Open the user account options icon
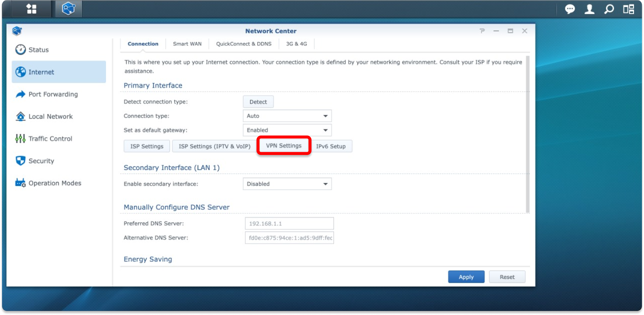This screenshot has height=315, width=644. click(589, 9)
